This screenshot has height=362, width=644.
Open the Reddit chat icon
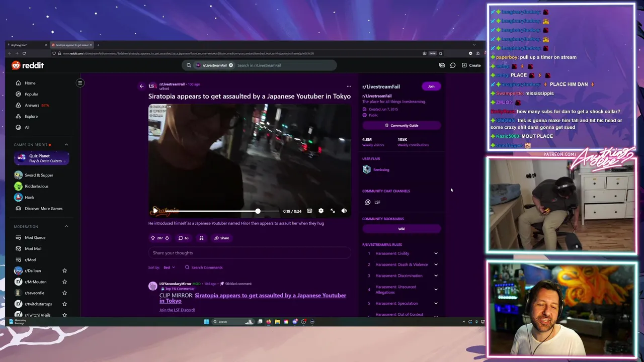453,65
